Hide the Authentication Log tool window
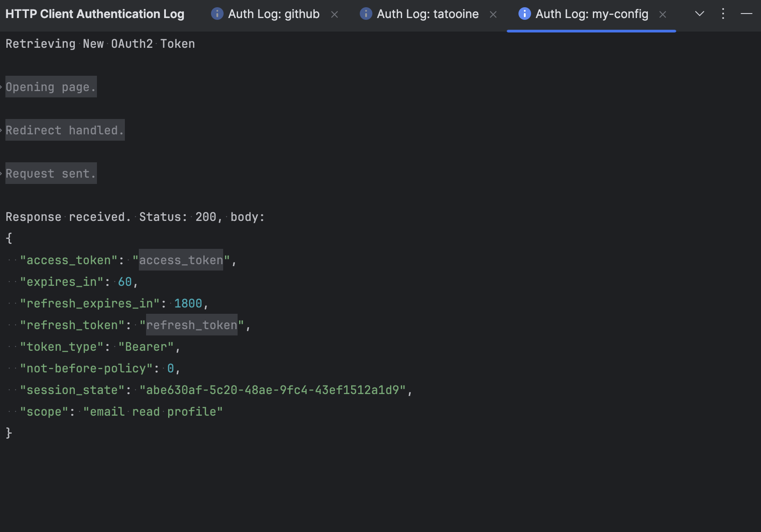The height and width of the screenshot is (532, 761). (746, 14)
